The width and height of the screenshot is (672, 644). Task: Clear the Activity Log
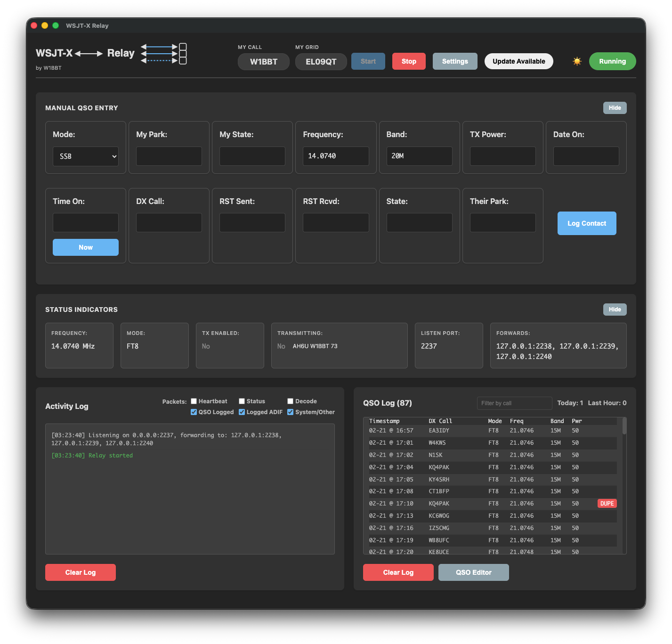[80, 572]
